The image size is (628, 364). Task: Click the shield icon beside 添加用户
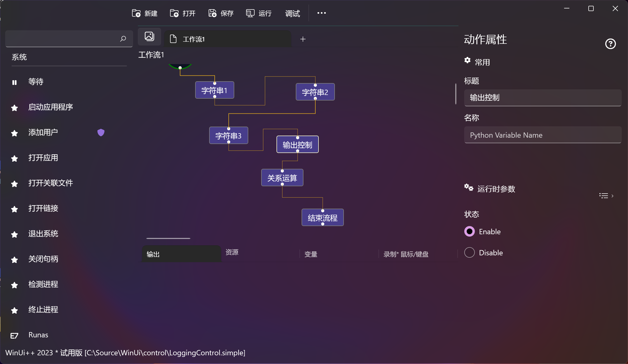click(x=101, y=132)
